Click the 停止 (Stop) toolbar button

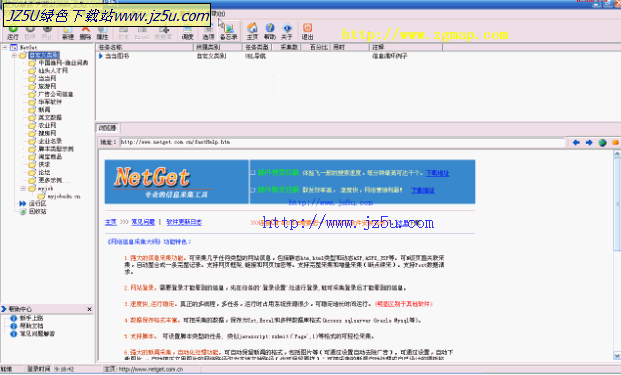click(x=47, y=32)
